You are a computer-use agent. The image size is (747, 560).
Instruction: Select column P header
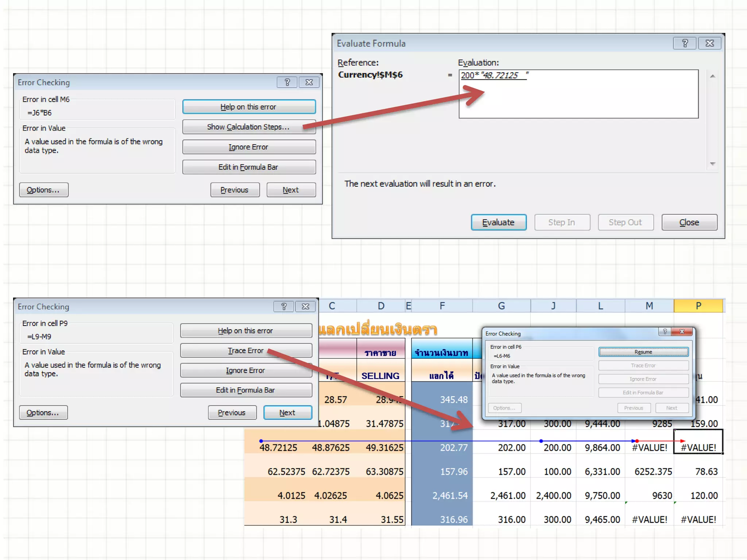click(698, 306)
